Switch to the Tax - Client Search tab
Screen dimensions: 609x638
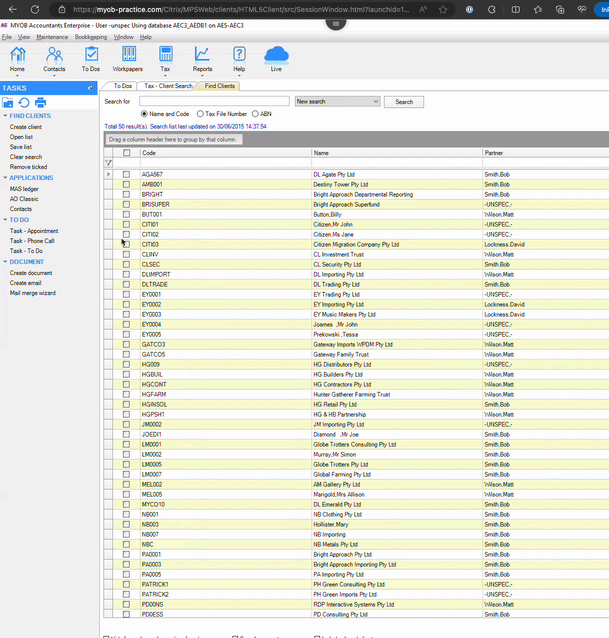[x=167, y=87]
